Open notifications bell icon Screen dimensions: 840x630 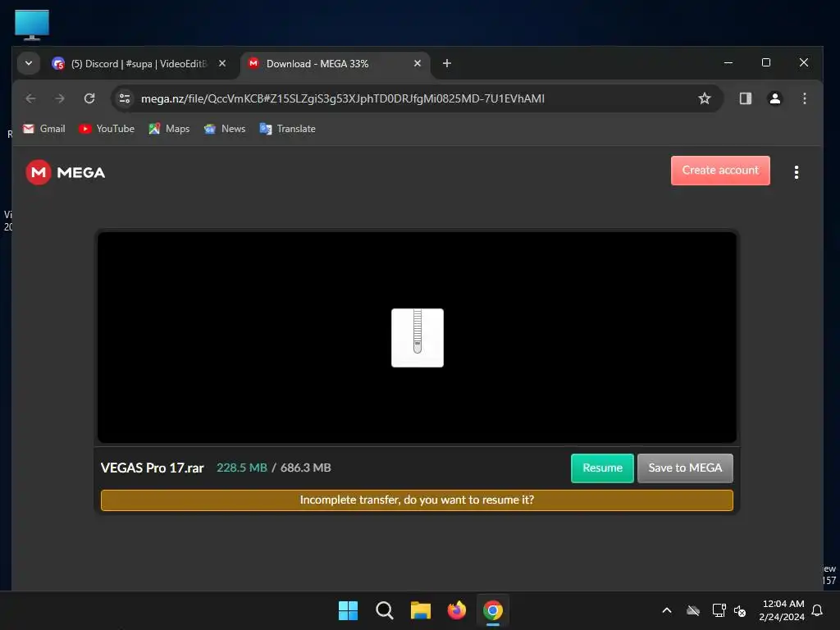click(x=817, y=610)
